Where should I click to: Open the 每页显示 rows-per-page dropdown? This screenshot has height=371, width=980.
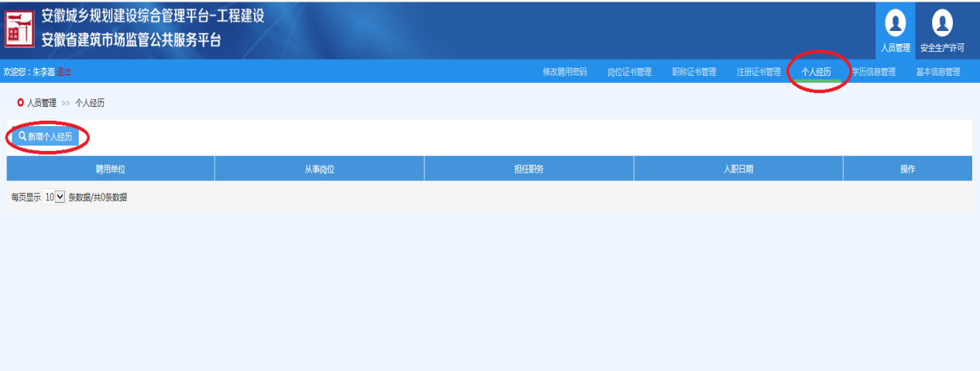[54, 198]
